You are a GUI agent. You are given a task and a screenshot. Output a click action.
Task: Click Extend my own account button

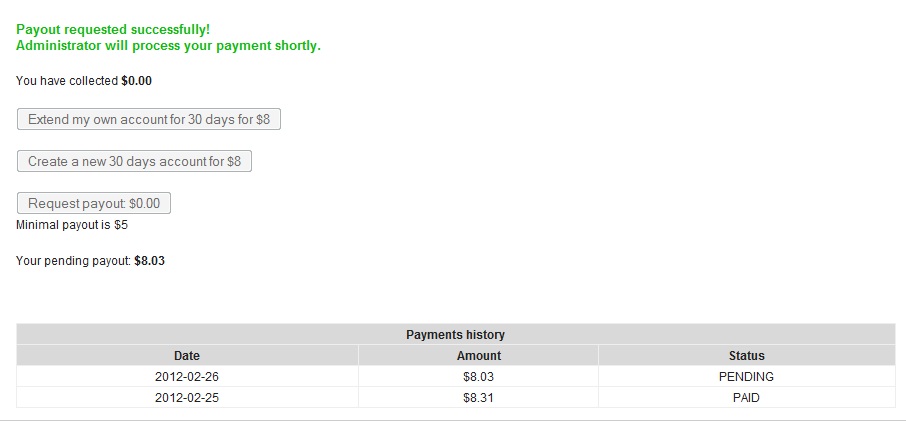(149, 120)
